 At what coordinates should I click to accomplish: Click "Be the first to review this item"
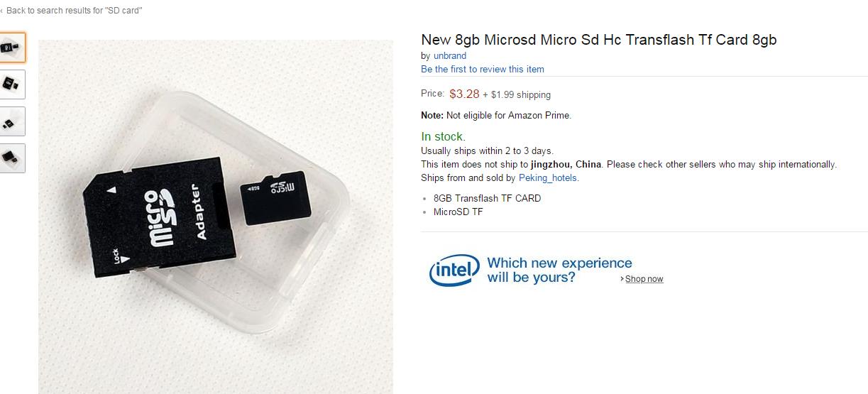click(x=483, y=69)
